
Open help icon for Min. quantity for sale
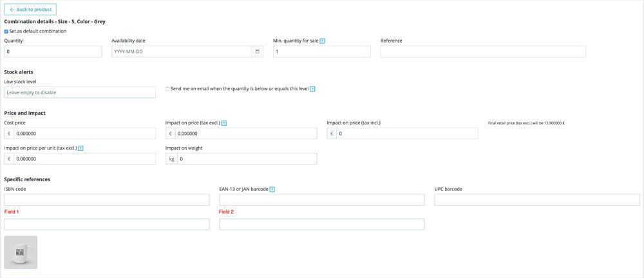pos(322,41)
